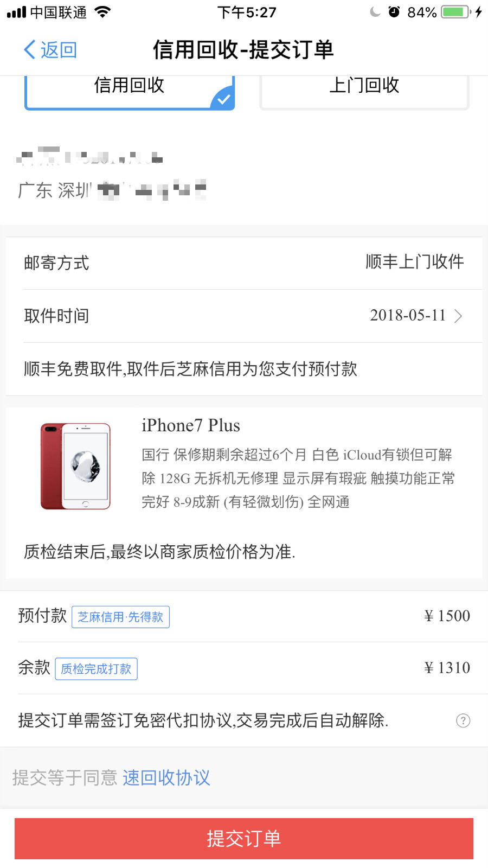Tap the back chevron icon
This screenshot has height=868, width=488.
30,50
